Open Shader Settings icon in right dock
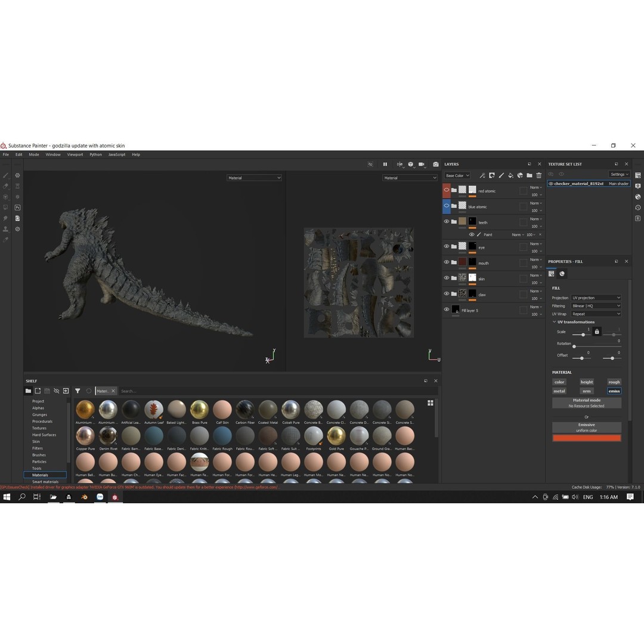Screen dimensions: 644x644 pyautogui.click(x=638, y=197)
